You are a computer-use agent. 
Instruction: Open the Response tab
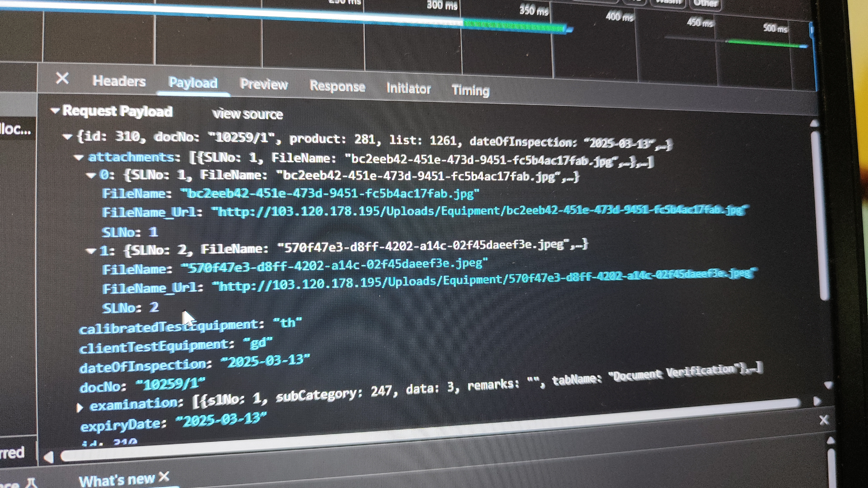tap(337, 87)
